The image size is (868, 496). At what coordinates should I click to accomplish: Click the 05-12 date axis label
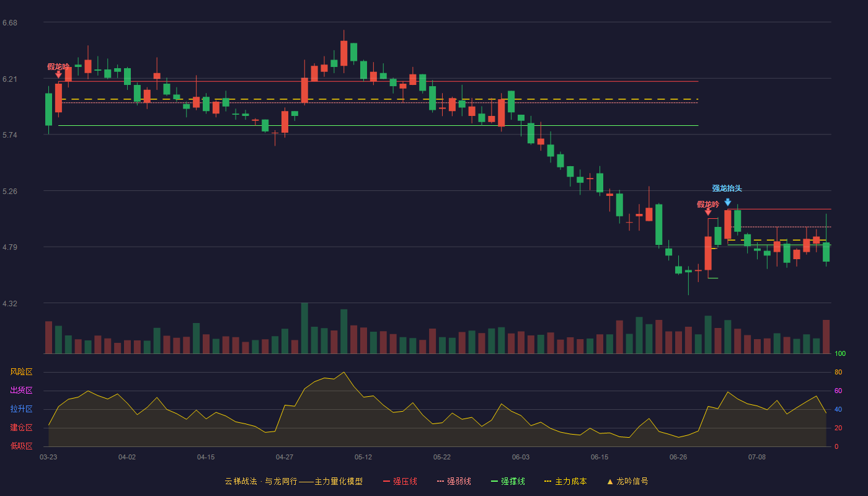[363, 457]
